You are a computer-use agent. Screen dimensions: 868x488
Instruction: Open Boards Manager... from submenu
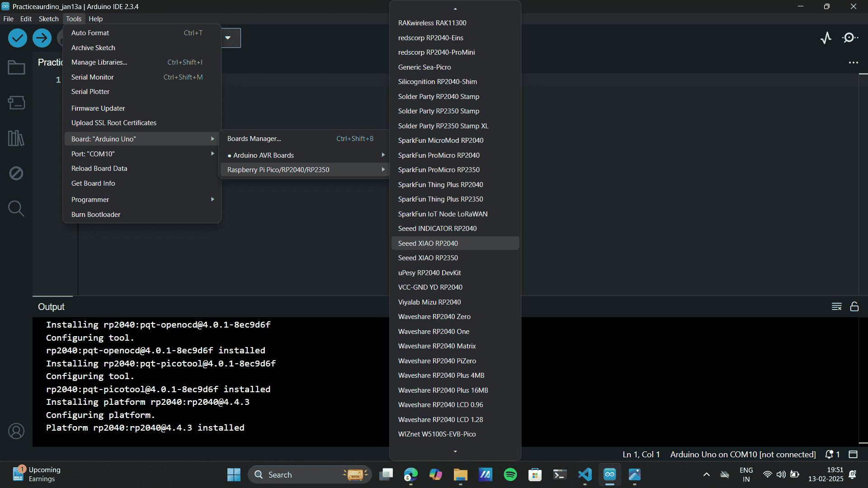[x=305, y=139]
